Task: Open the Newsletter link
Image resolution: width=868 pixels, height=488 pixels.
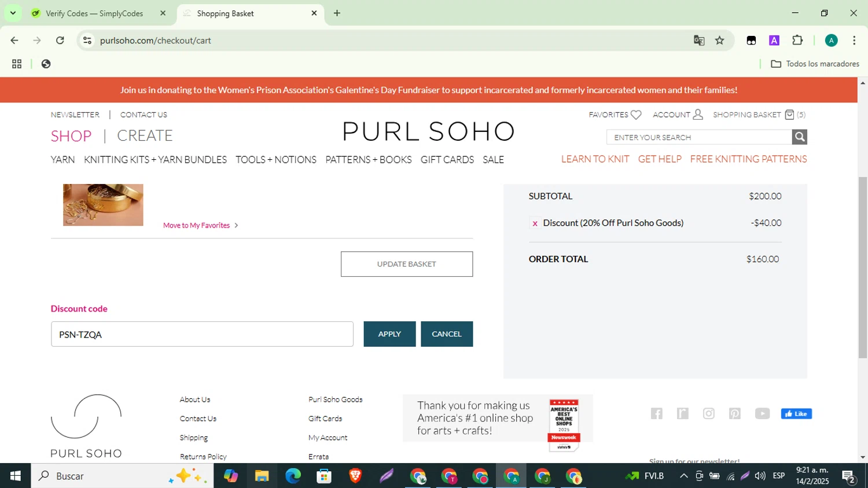Action: [x=75, y=115]
